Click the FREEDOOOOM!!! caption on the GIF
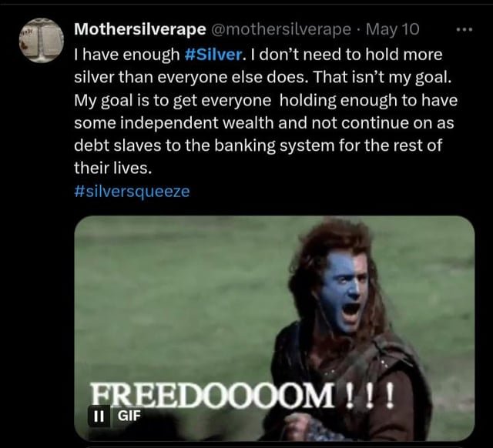This screenshot has width=493, height=448. point(242,395)
